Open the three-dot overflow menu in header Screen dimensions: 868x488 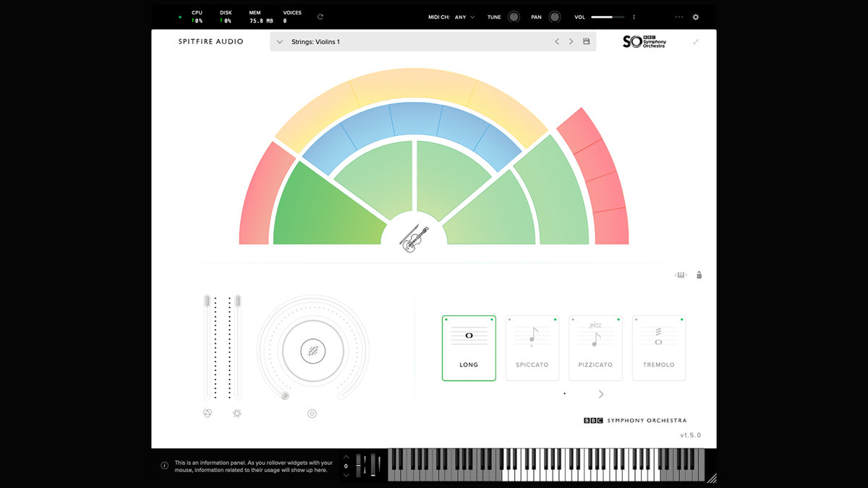[678, 17]
